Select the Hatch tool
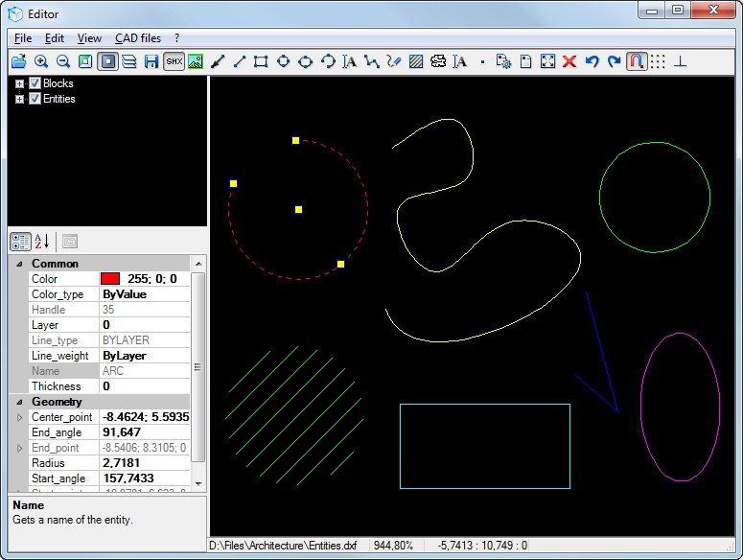The image size is (743, 560). 416,61
